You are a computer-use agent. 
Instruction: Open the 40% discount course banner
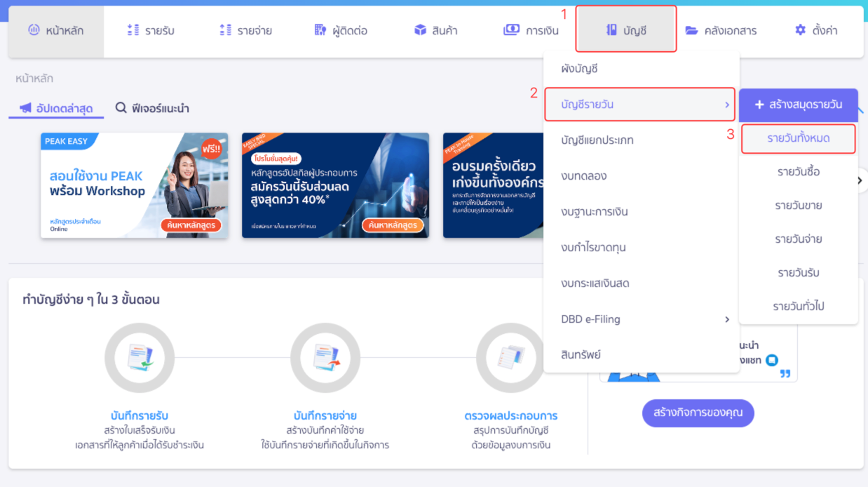[335, 185]
